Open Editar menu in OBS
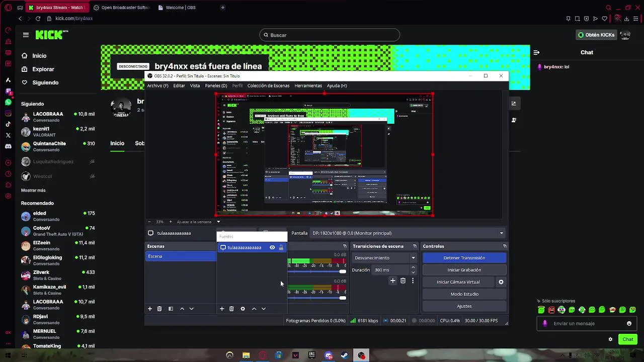644x362 pixels. click(x=179, y=85)
